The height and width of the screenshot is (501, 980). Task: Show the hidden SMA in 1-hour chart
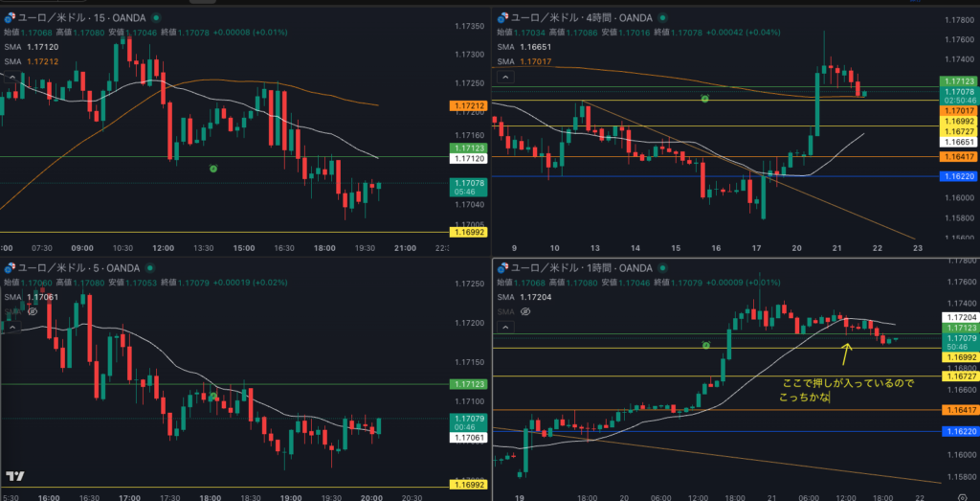tap(524, 312)
